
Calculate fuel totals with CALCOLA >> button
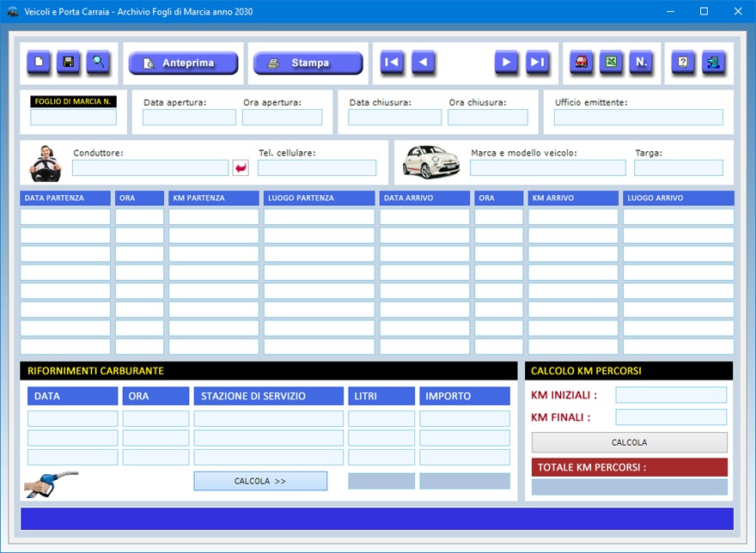point(260,481)
